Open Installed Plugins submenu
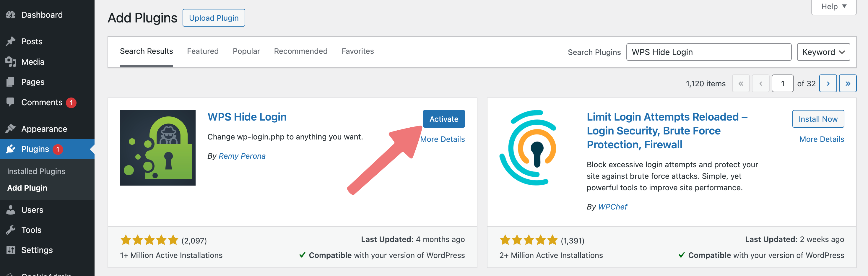This screenshot has width=868, height=276. coord(36,171)
